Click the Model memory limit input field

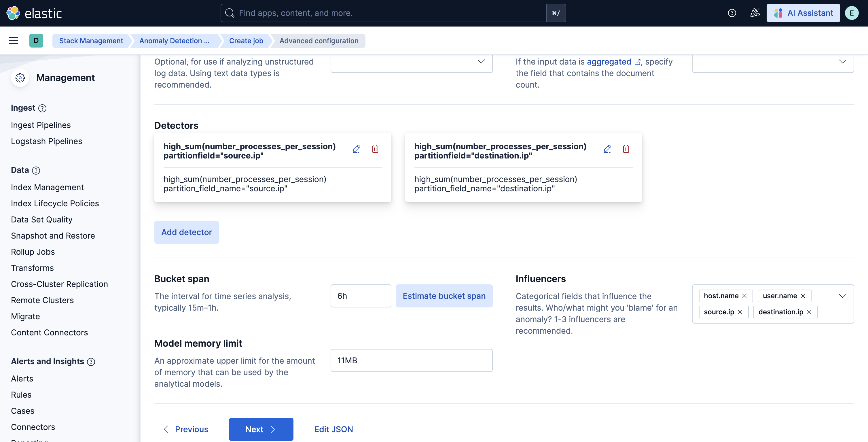411,360
